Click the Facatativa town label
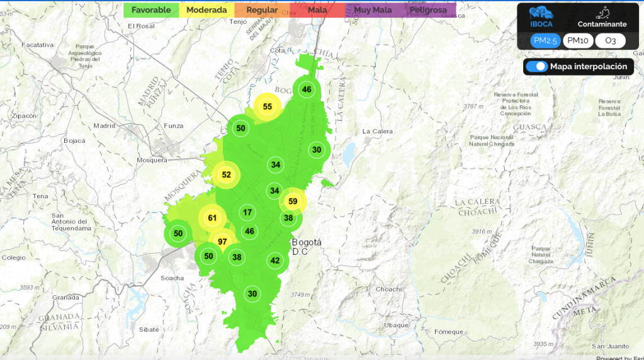Screen dimensions: 644x360 (x=37, y=45)
